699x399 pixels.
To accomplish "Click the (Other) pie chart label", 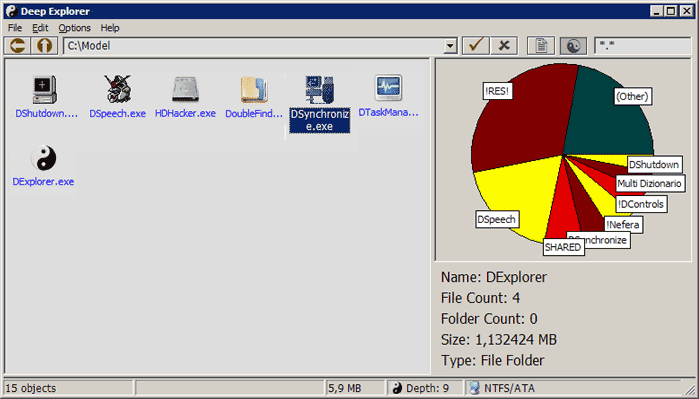I will click(632, 96).
